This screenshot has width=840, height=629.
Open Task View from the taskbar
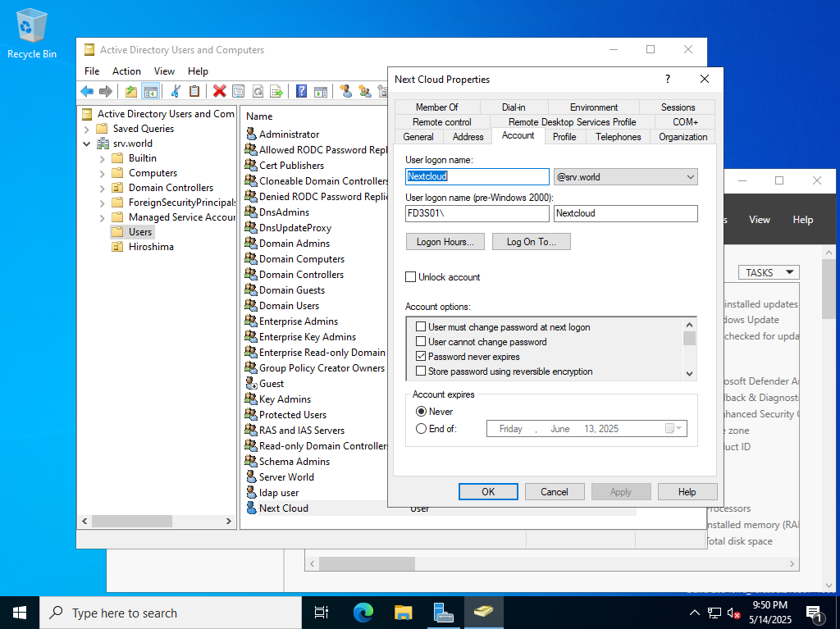pyautogui.click(x=322, y=613)
